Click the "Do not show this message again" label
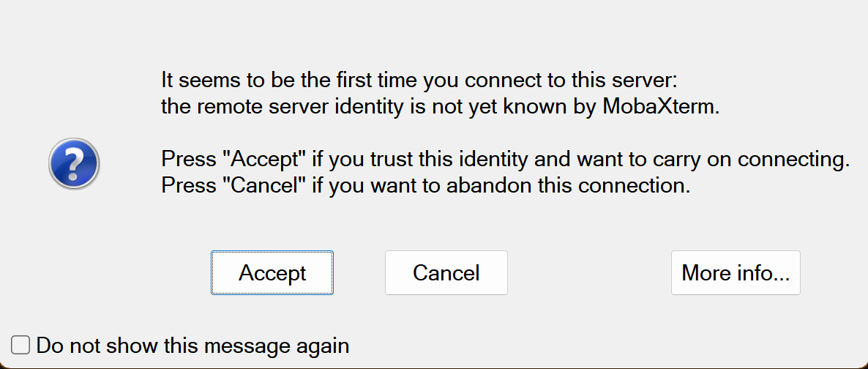Viewport: 868px width, 369px height. click(x=192, y=345)
